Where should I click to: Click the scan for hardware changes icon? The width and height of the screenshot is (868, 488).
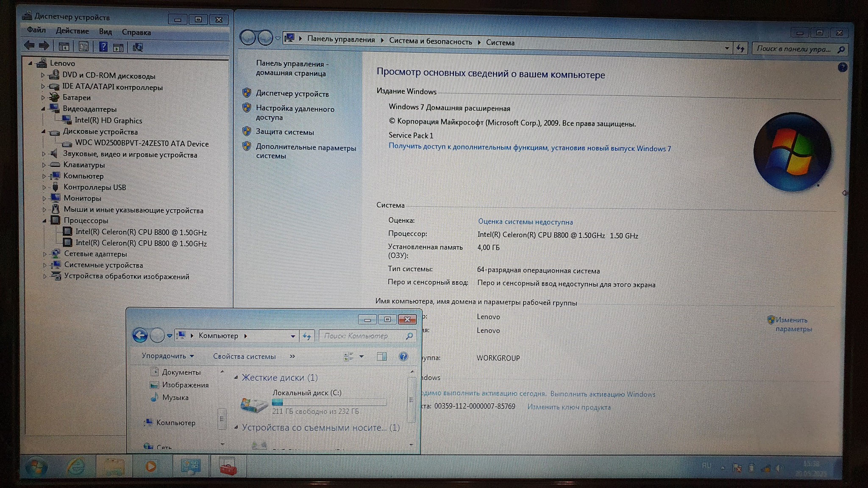tap(138, 47)
